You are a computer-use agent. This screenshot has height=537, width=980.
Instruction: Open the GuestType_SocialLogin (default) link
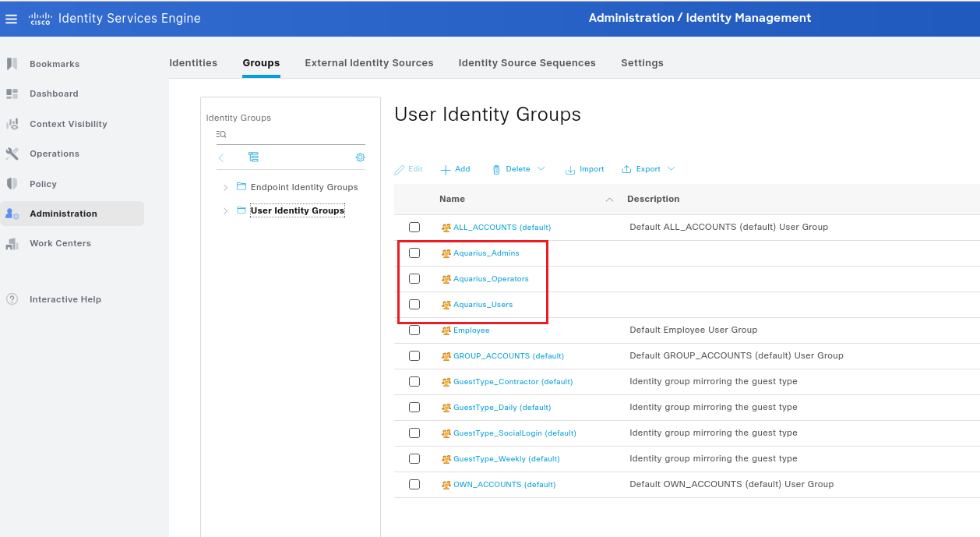515,433
